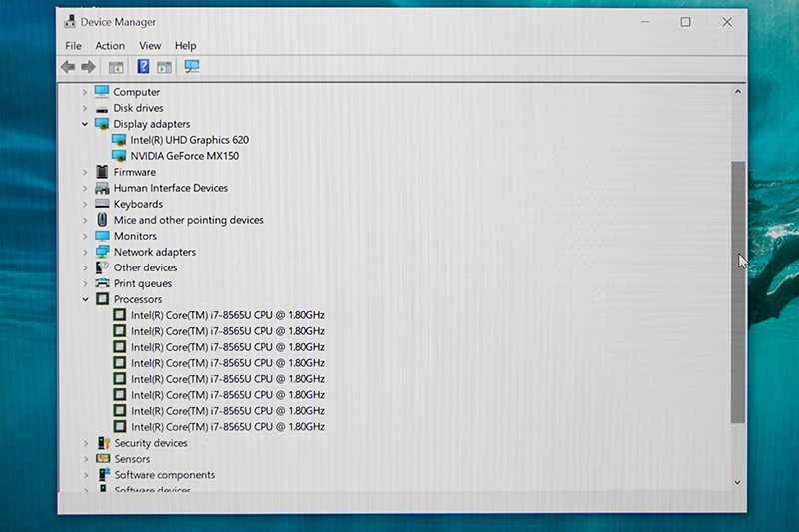Screen dimensions: 799x532
Task: Click the vertical scrollbar thumb
Action: [737, 291]
